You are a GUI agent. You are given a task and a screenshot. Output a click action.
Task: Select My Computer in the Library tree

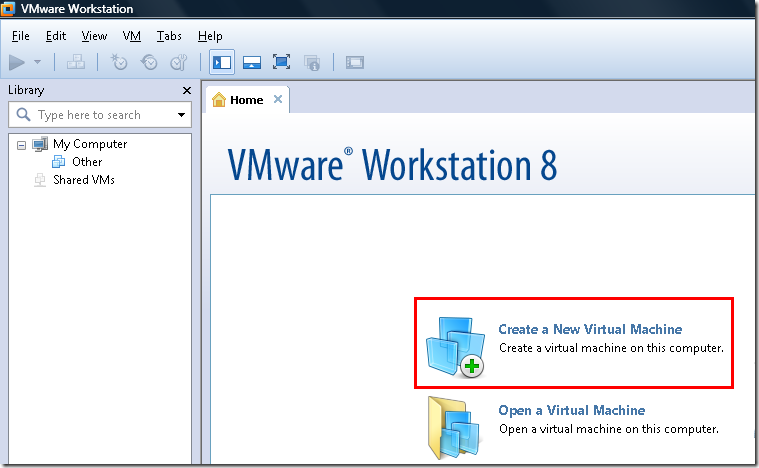coord(90,144)
